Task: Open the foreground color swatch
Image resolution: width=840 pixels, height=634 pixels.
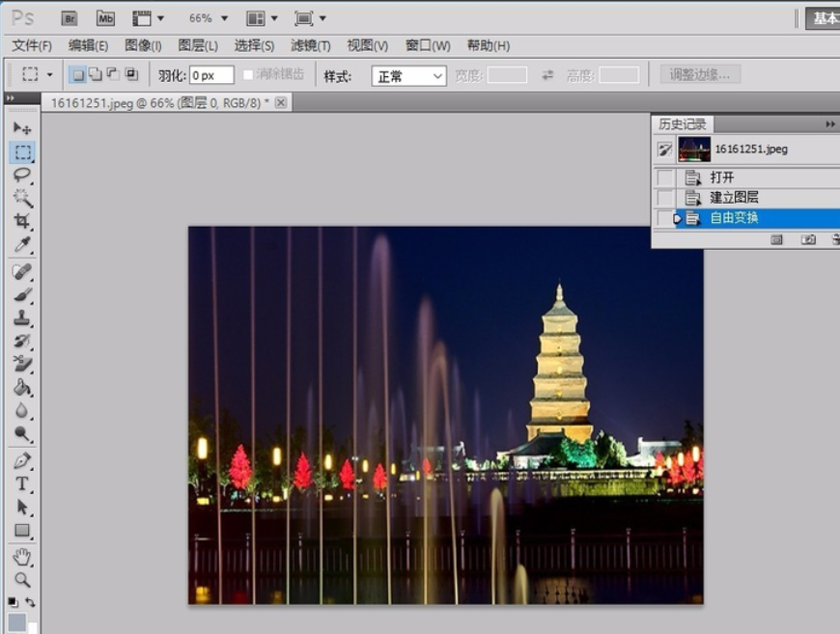Action: (x=17, y=622)
